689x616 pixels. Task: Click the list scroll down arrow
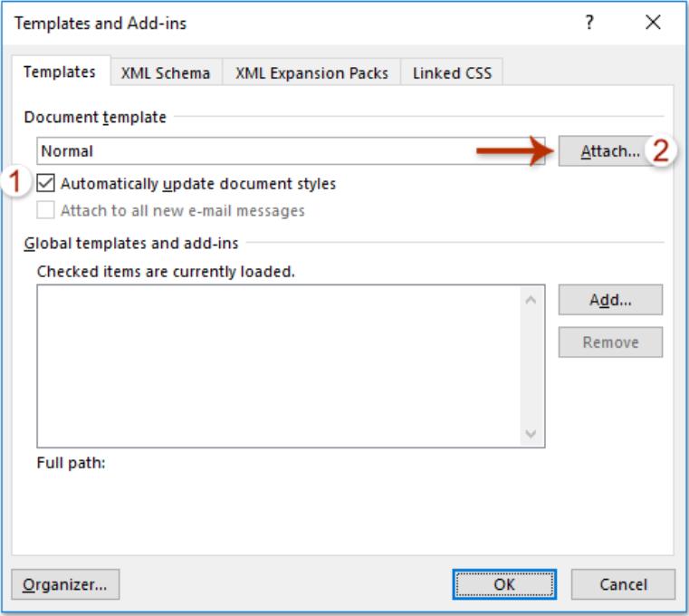pyautogui.click(x=531, y=434)
